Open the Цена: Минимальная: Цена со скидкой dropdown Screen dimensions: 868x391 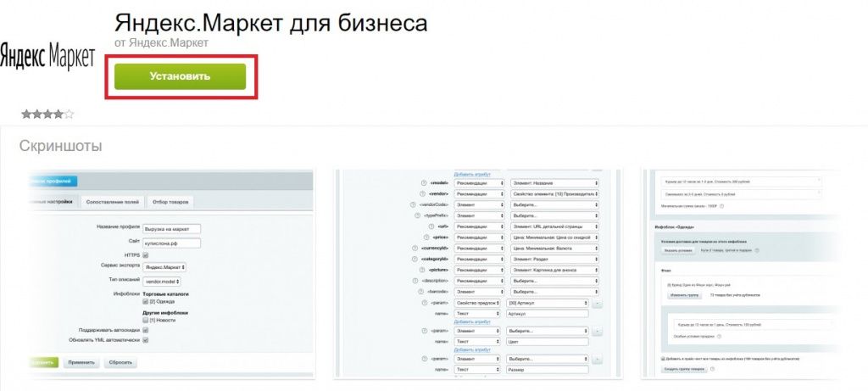553,237
